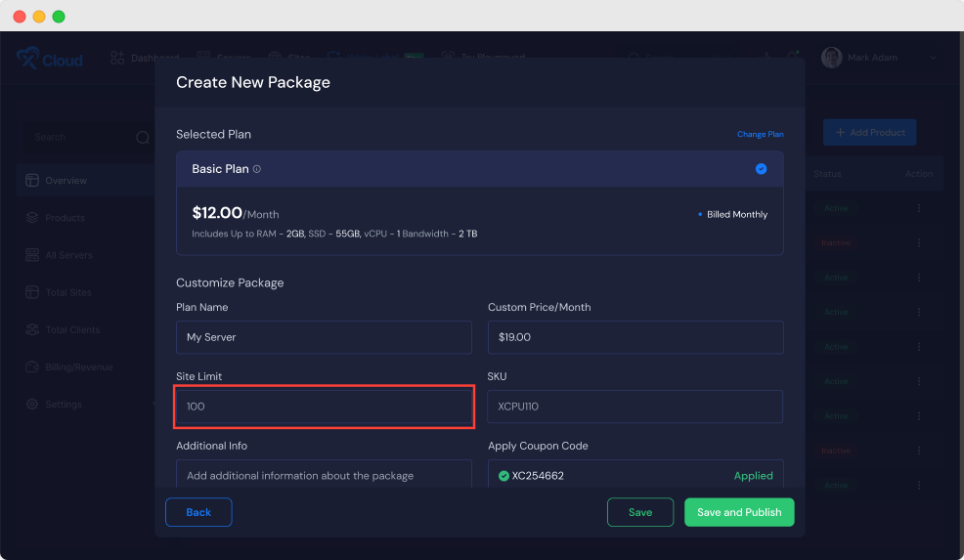The image size is (964, 560).
Task: Open the user menu chevron next to Mark Adam
Action: (x=933, y=59)
